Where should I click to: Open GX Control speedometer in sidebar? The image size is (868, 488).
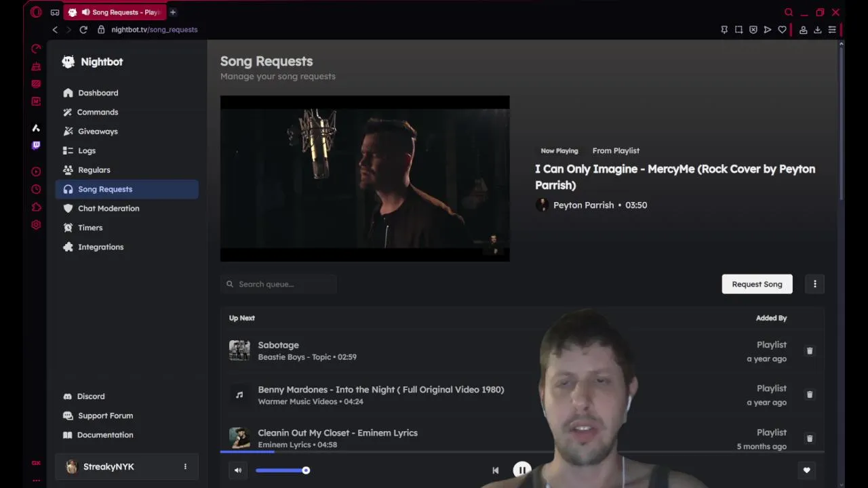[36, 49]
